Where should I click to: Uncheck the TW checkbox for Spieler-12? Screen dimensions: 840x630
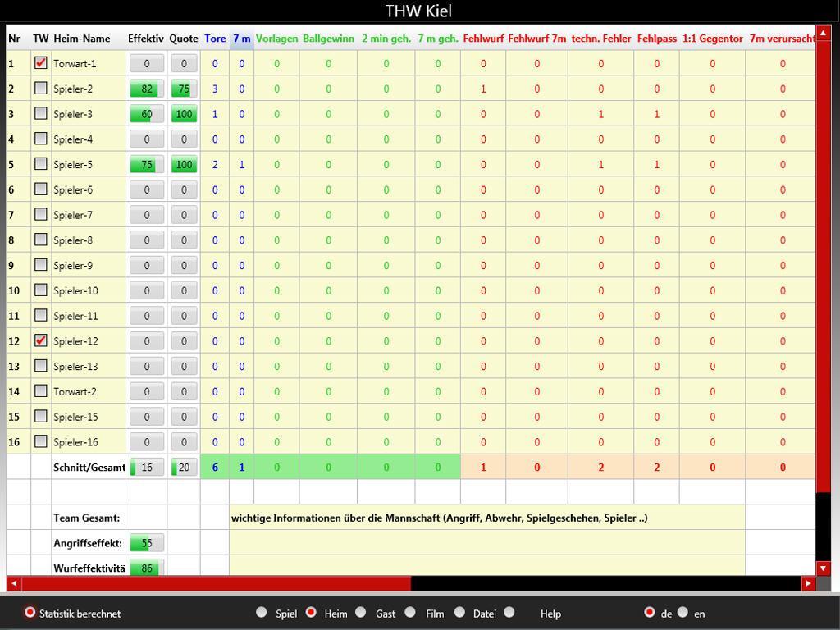(41, 340)
